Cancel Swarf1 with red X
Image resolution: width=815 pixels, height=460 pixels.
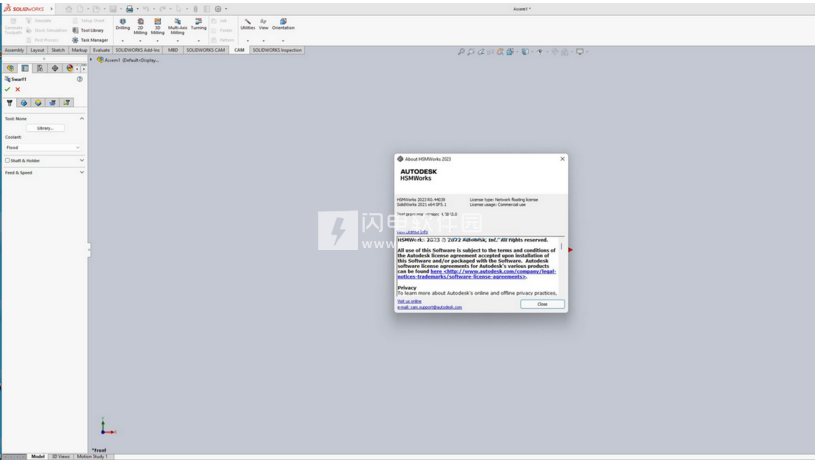click(18, 89)
